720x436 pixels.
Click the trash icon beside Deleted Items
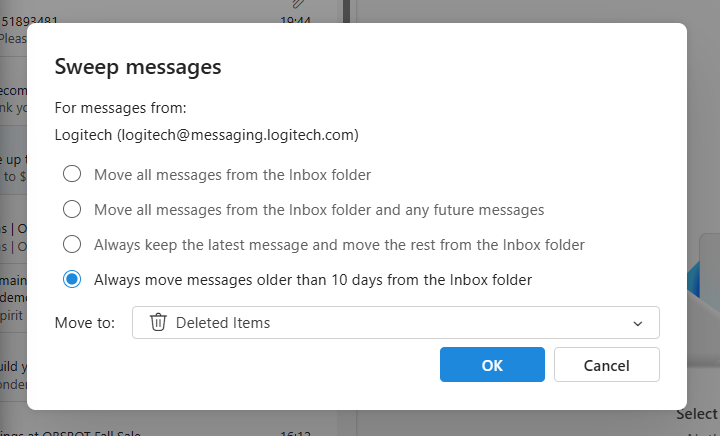[158, 322]
